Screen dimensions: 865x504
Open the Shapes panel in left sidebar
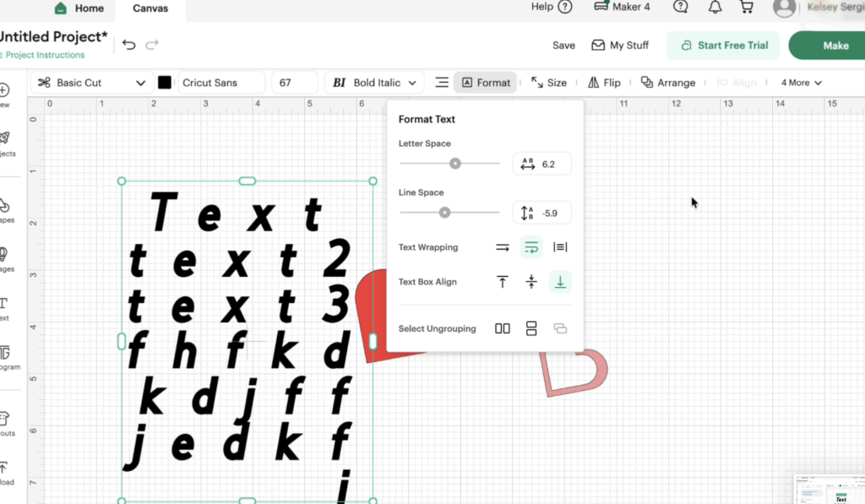coord(4,211)
